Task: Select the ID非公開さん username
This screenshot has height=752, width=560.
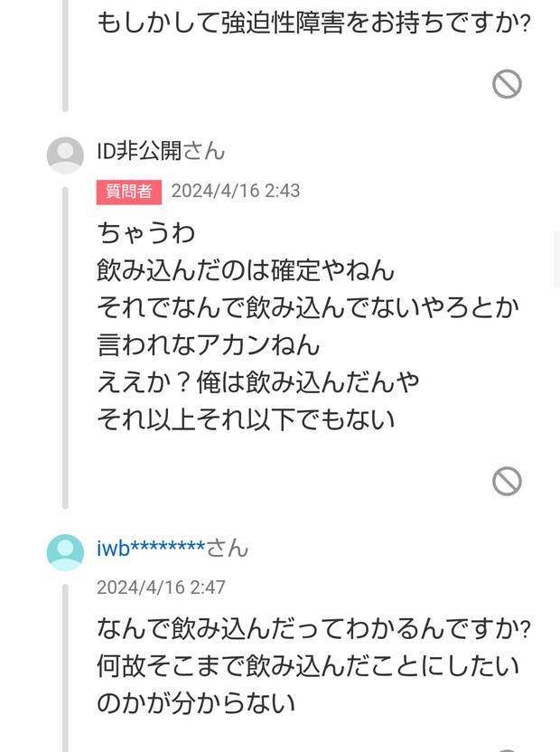Action: [161, 151]
